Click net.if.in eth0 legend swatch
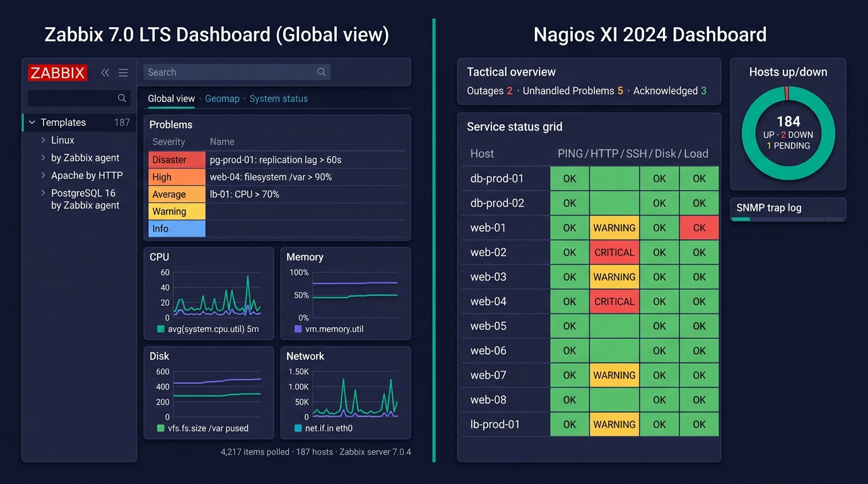Screen dimensions: 868x484 pyautogui.click(x=298, y=428)
